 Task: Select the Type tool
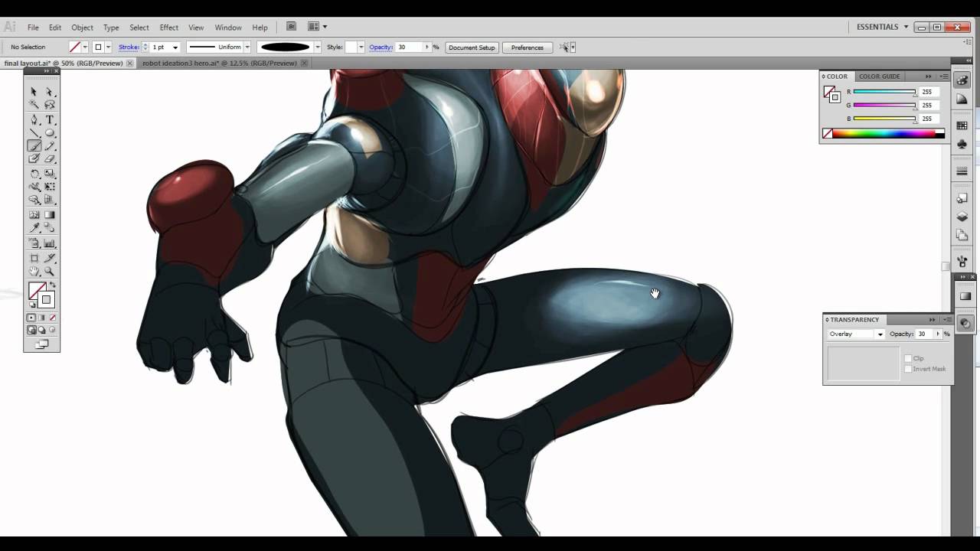50,119
